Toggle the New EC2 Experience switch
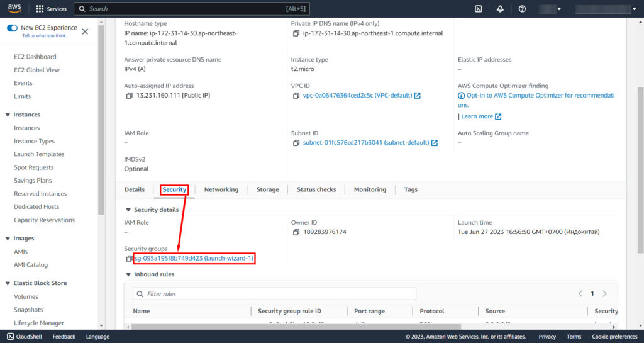The image size is (644, 343). (x=12, y=28)
